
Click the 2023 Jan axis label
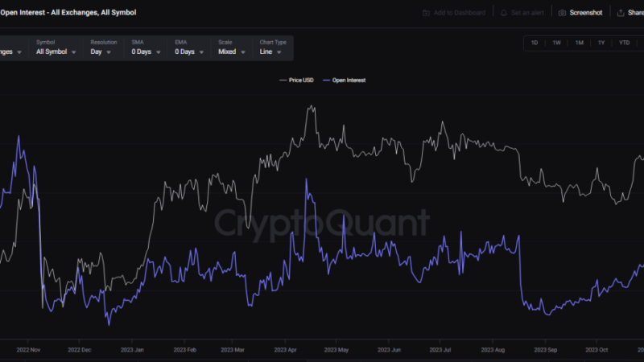point(132,350)
